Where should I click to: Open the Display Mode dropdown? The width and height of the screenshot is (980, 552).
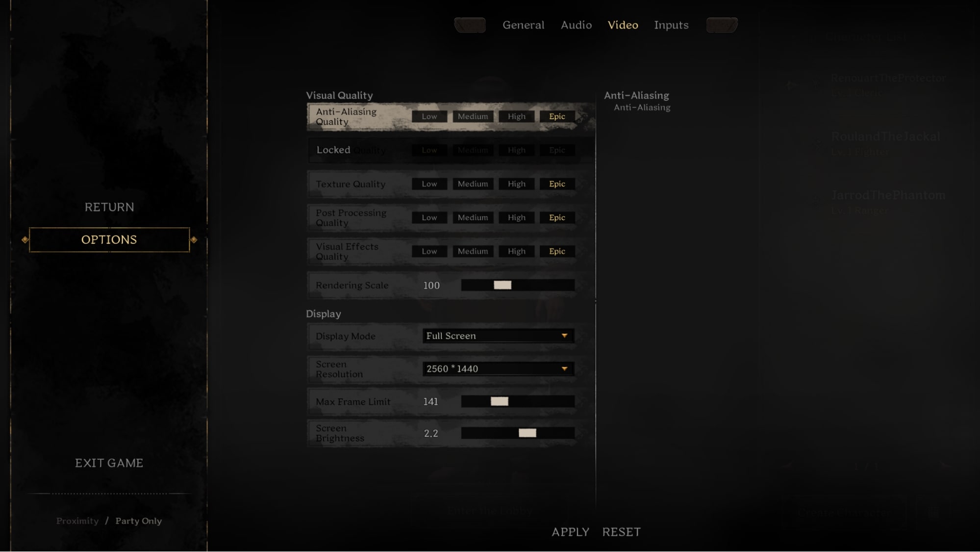tap(498, 336)
